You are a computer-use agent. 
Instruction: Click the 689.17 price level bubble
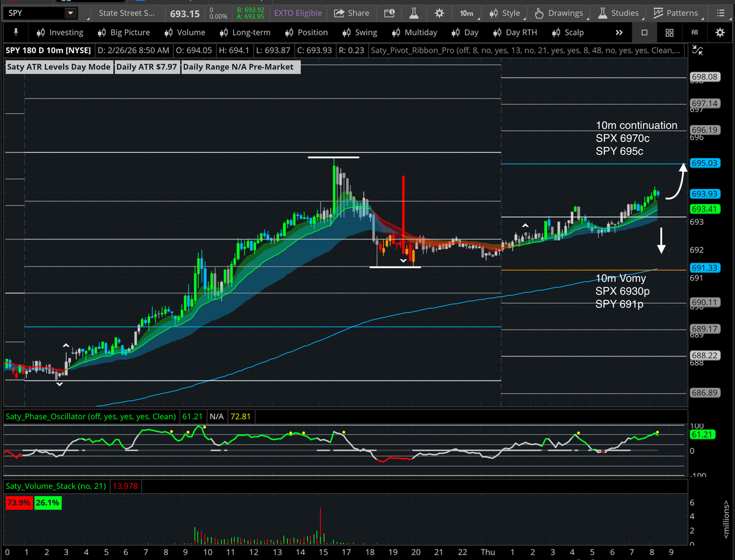(x=704, y=329)
